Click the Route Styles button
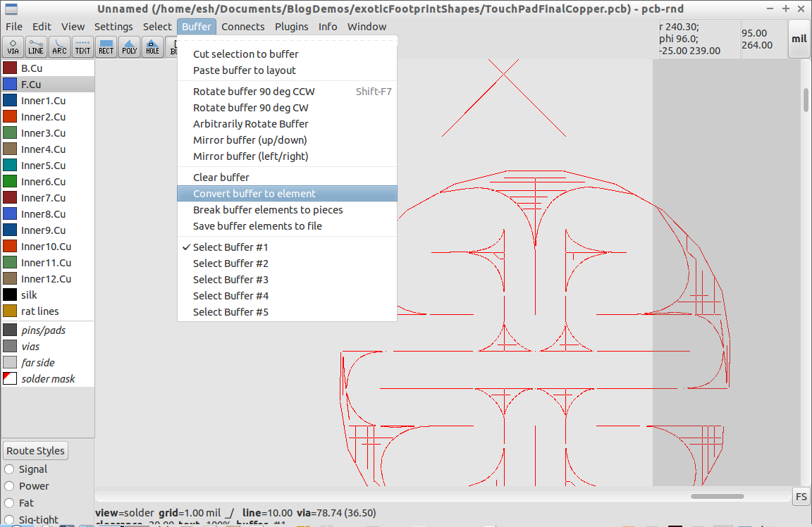This screenshot has height=527, width=812. coord(35,450)
